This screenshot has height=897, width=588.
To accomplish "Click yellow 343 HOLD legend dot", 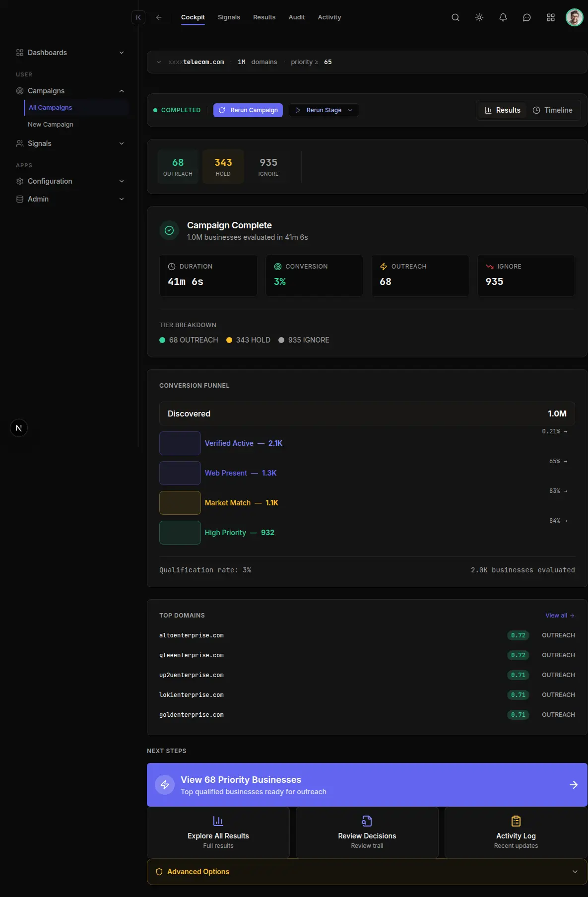I will (x=229, y=340).
